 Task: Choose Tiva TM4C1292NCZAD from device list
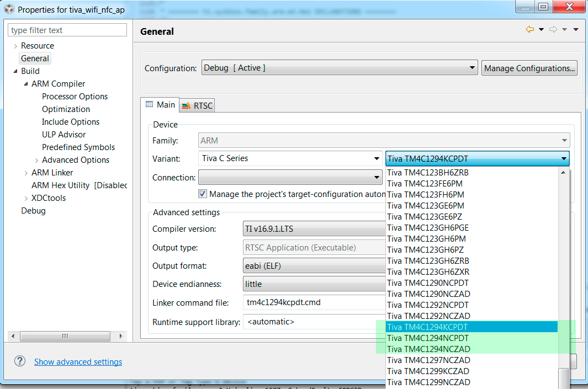[472, 316]
